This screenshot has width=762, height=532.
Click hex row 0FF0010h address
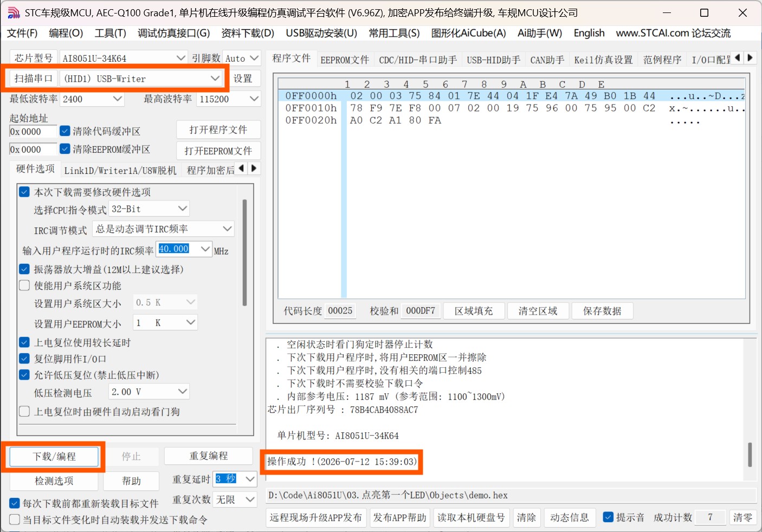click(311, 108)
